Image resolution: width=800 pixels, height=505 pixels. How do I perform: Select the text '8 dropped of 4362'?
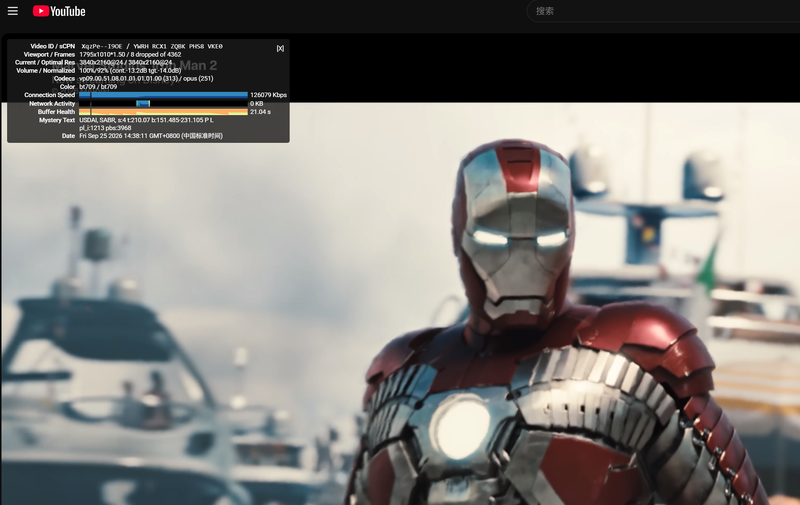click(156, 54)
